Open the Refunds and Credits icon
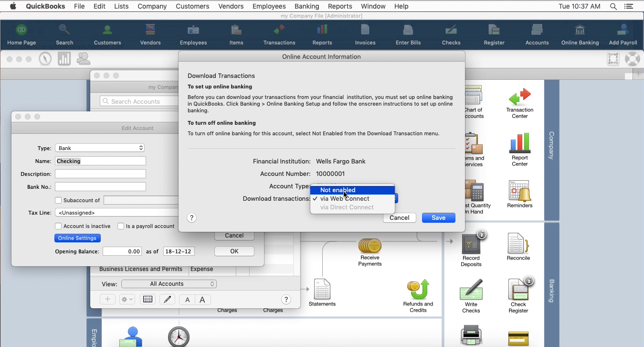Screen dimensions: 644x347 click(x=418, y=296)
